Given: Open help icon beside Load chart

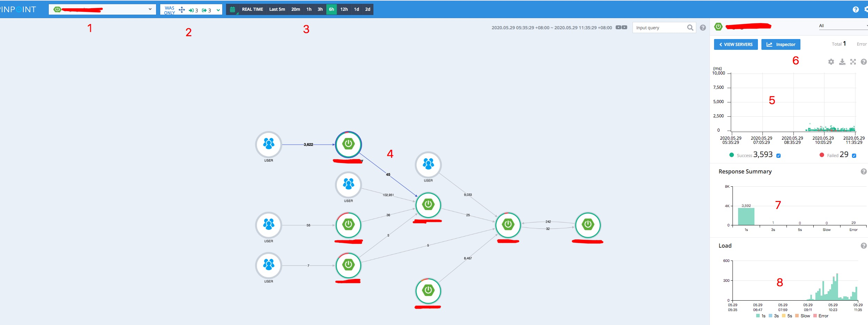Looking at the screenshot, I should coord(863,246).
